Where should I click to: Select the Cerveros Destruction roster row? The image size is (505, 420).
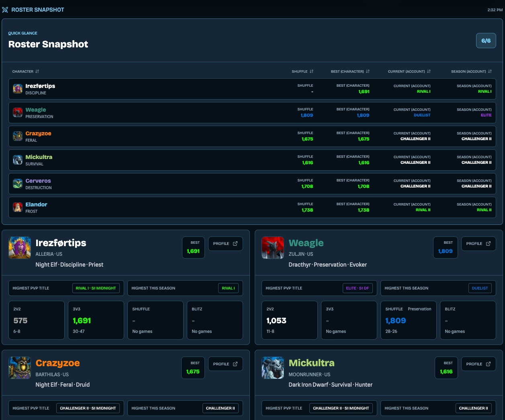tap(252, 184)
